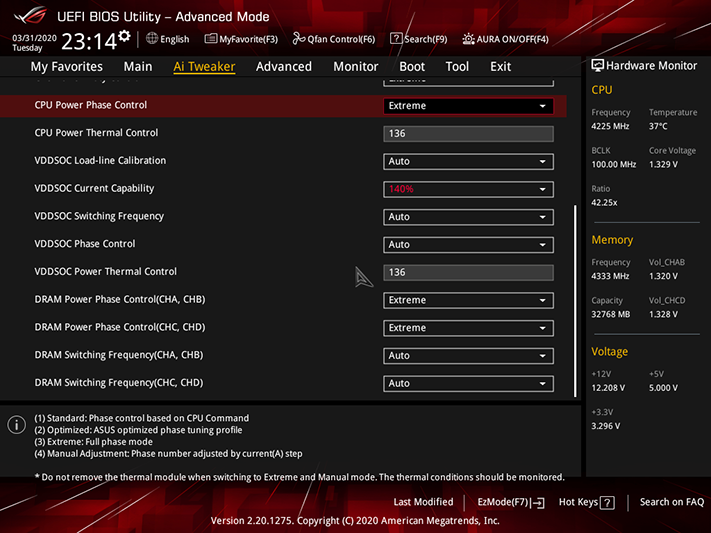The width and height of the screenshot is (711, 533).
Task: Click the 03/31/2020 date text
Action: tap(34, 38)
